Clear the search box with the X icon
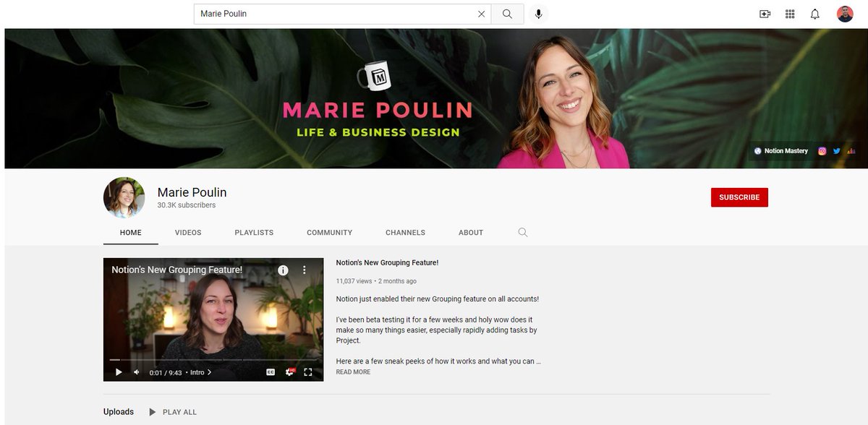Viewport: 868px width, 425px height. [x=482, y=14]
